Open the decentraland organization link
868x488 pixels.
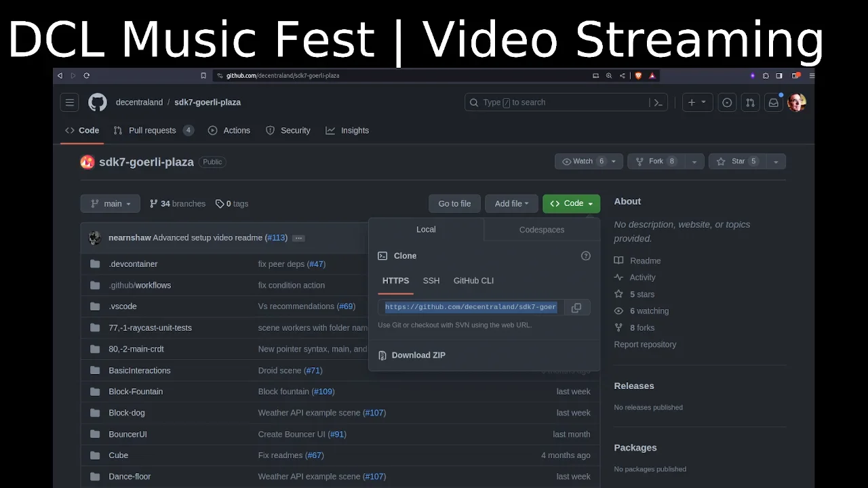tap(139, 102)
